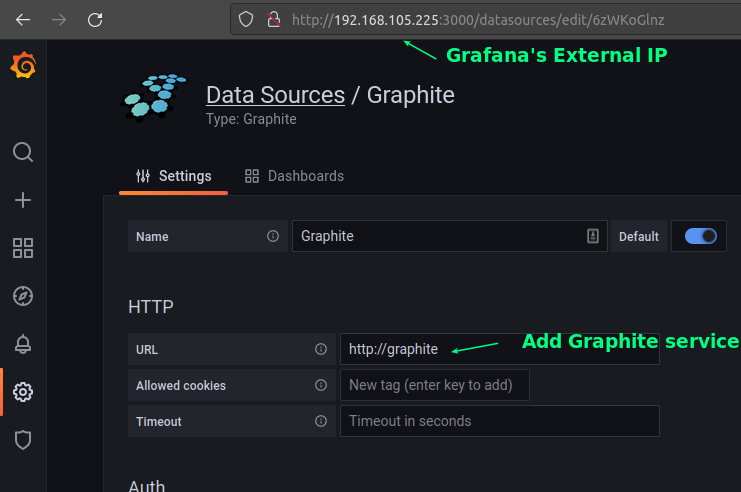
Task: Open the Dashboards grid icon in sidebar
Action: [x=23, y=248]
